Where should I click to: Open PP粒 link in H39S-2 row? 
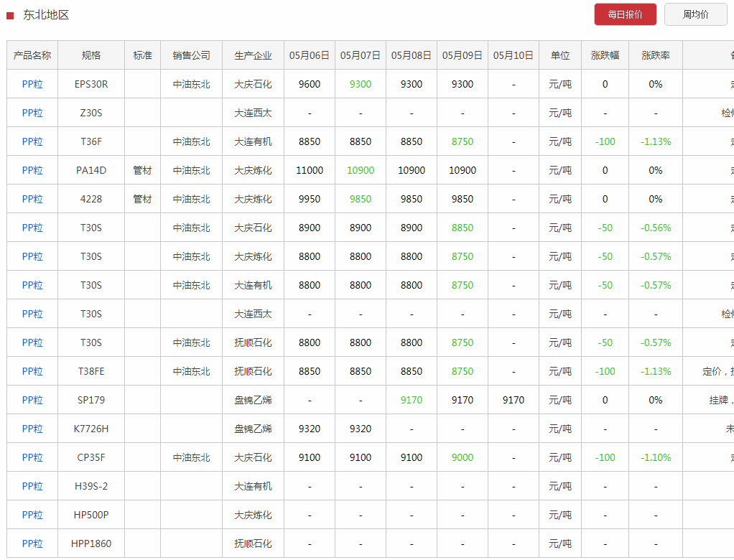[32, 486]
